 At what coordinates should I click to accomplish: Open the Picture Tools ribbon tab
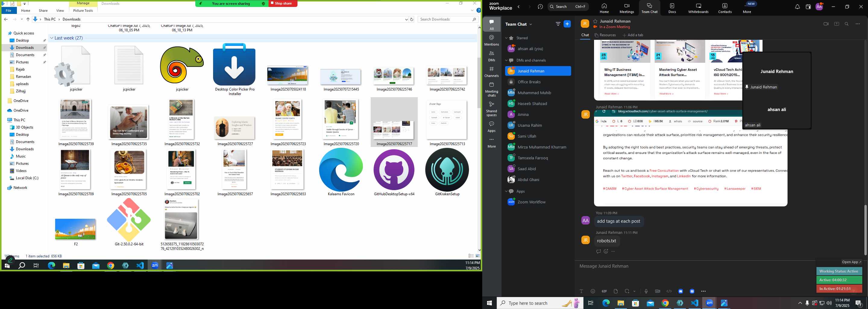click(83, 11)
